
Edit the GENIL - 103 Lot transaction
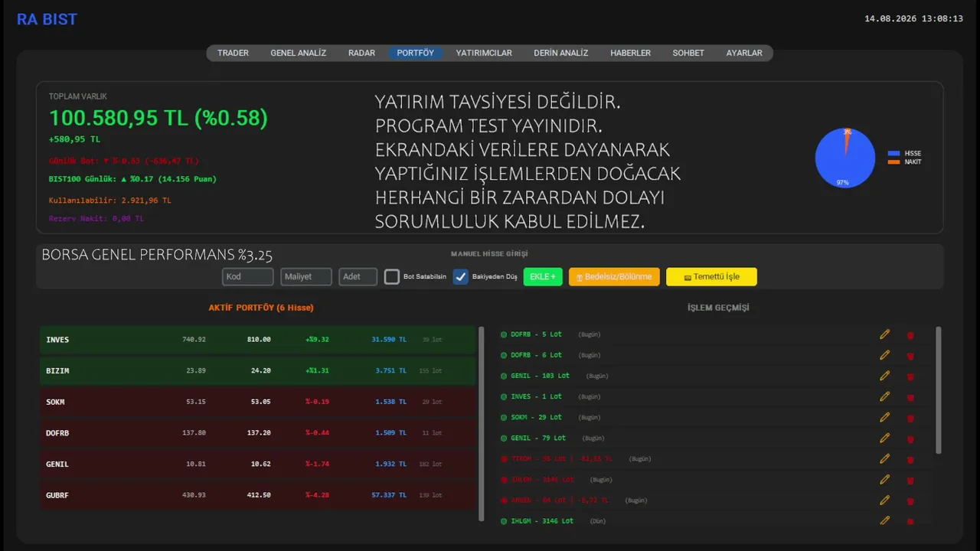tap(885, 376)
